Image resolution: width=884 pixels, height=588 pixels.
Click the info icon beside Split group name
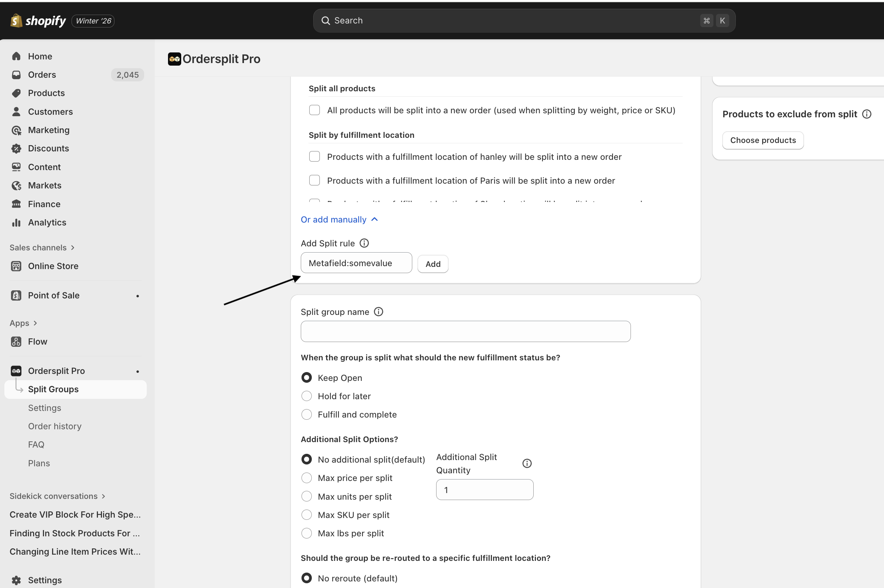[x=378, y=312]
